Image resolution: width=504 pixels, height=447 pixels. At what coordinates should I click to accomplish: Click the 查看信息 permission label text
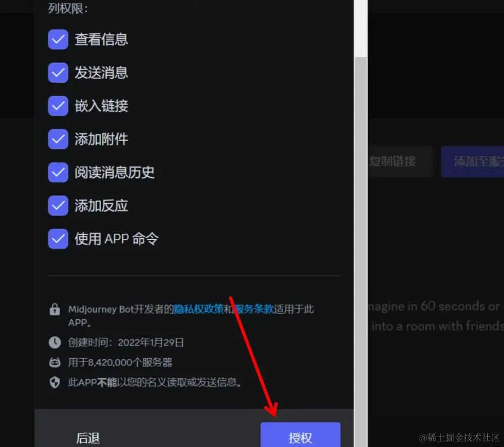pos(102,39)
